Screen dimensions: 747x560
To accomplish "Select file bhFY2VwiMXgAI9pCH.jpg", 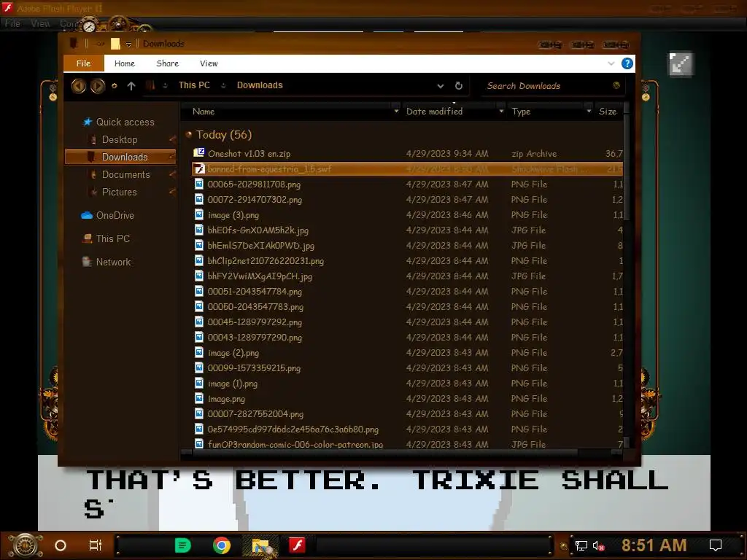I will click(260, 276).
